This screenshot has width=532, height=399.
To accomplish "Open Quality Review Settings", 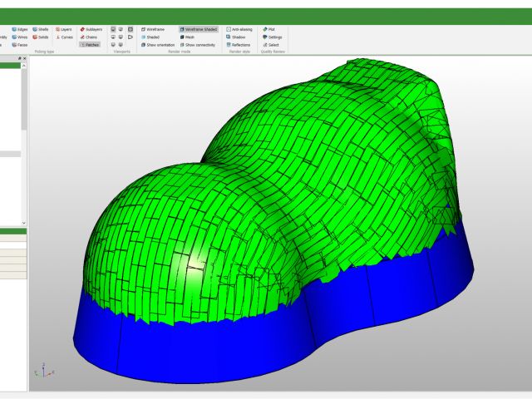I will click(273, 37).
